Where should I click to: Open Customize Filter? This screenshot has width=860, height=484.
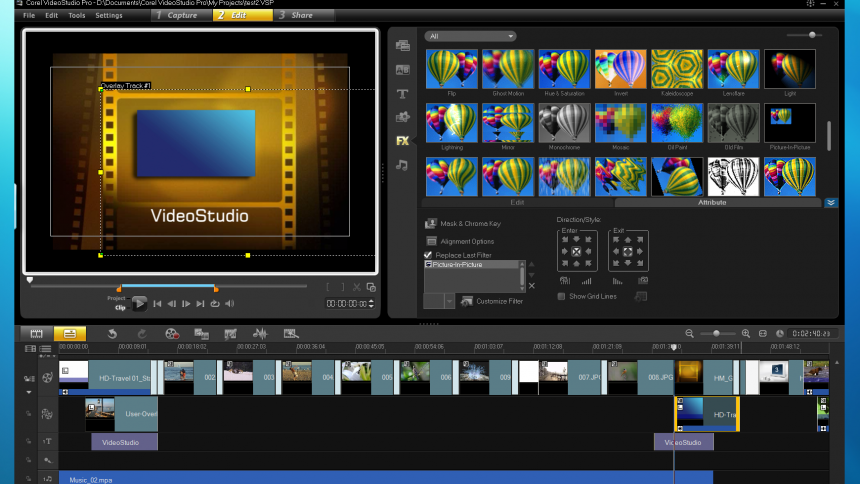click(x=492, y=301)
